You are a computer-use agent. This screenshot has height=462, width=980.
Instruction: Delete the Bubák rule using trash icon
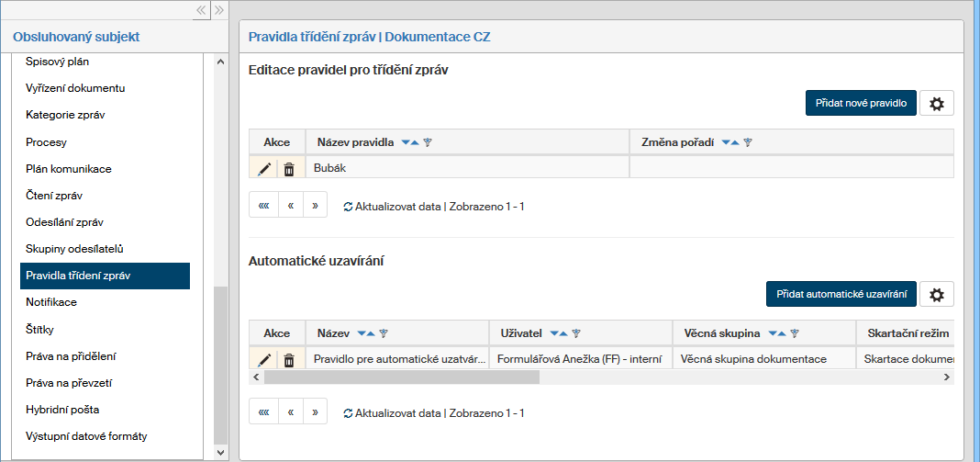click(x=289, y=169)
